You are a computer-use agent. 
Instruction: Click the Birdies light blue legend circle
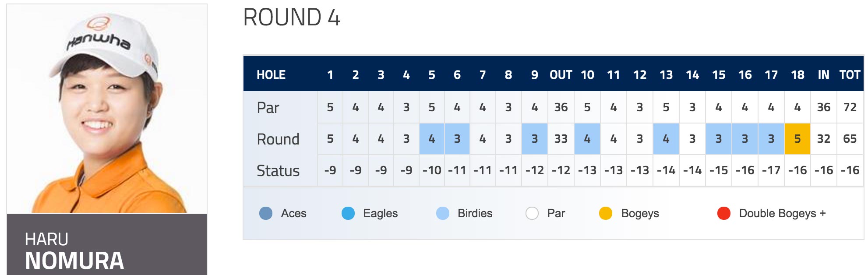[443, 213]
